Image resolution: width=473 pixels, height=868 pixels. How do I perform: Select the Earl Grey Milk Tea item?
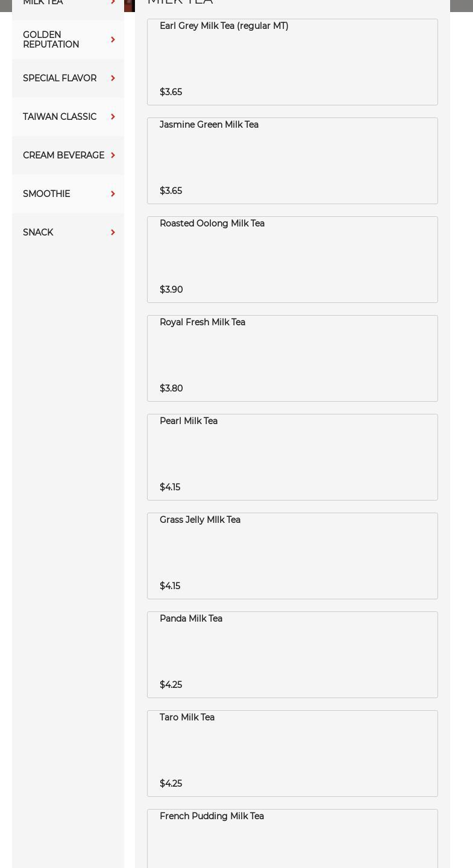point(292,62)
